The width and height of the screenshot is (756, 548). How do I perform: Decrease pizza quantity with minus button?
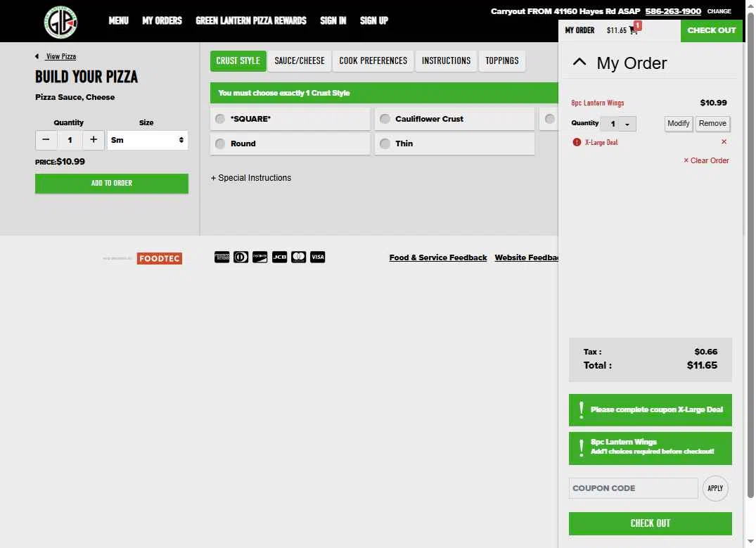pos(46,140)
